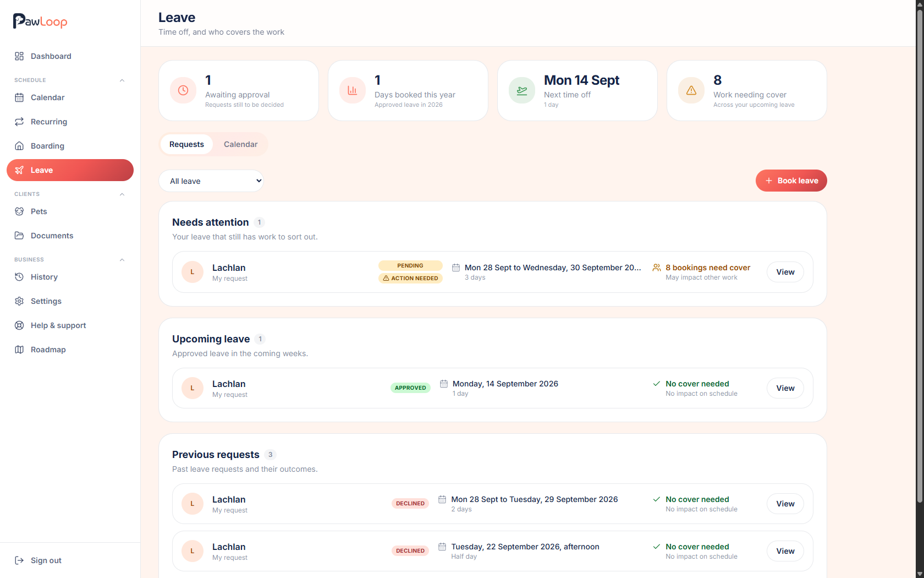The width and height of the screenshot is (924, 578).
Task: Click the Awaiting approval clock icon
Action: (x=183, y=90)
